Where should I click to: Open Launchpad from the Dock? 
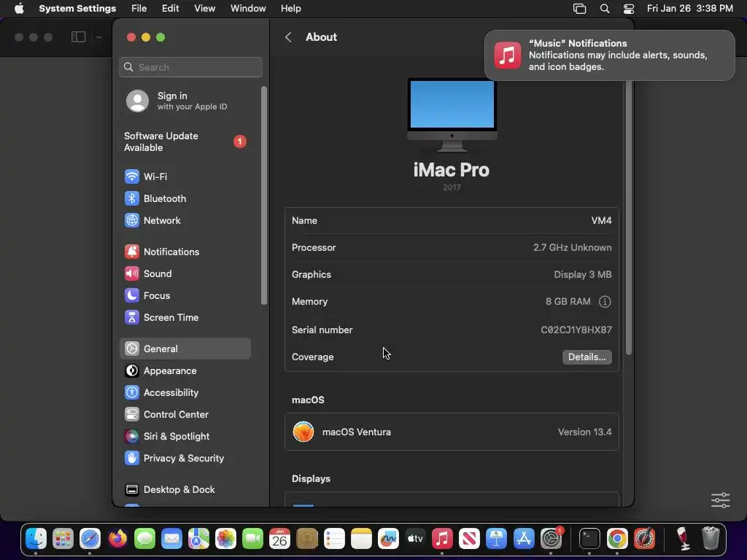click(x=63, y=539)
